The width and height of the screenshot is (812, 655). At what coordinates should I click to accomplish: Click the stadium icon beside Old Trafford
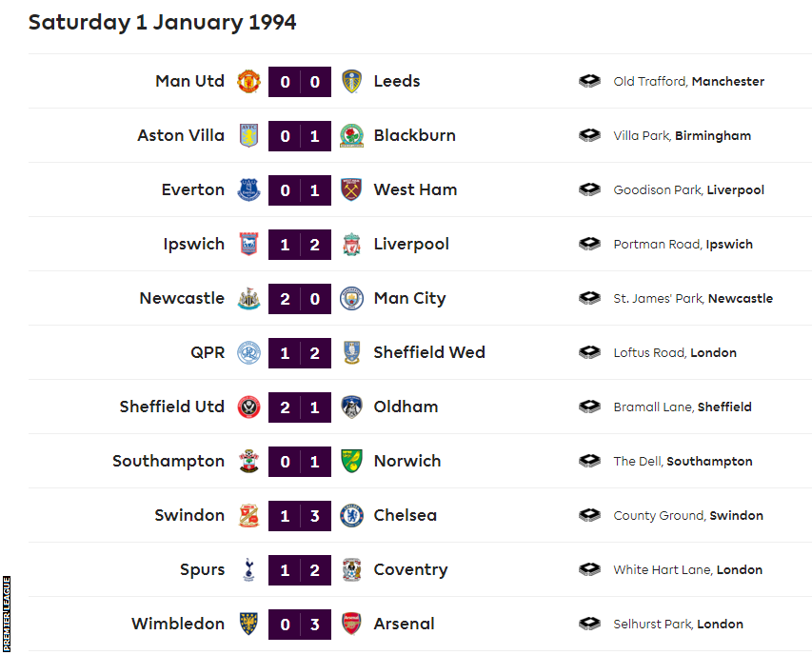point(589,81)
